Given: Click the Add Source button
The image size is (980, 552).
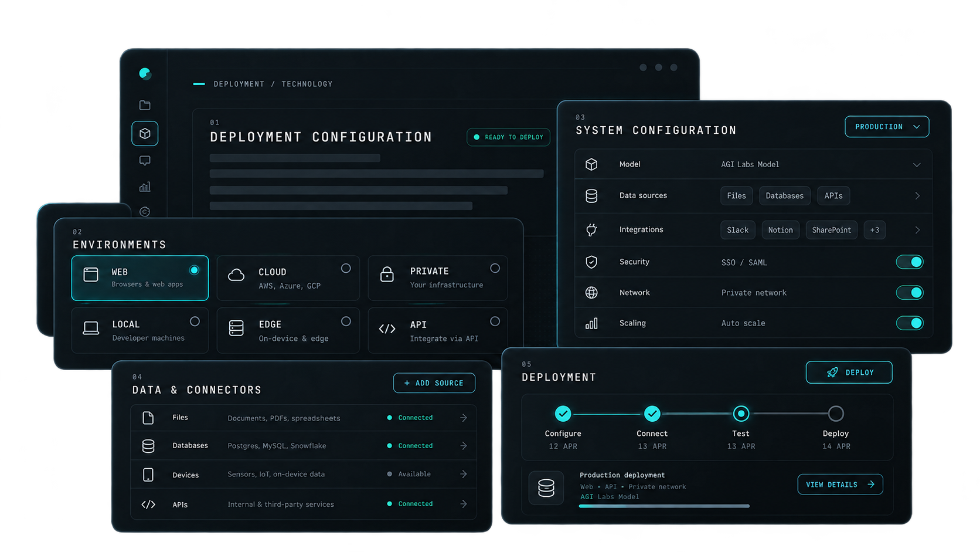Looking at the screenshot, I should click(434, 383).
